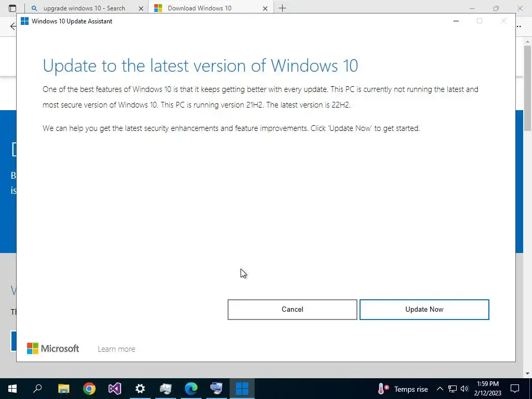532x399 pixels.
Task: Minimize the Update Assistant window
Action: click(456, 21)
